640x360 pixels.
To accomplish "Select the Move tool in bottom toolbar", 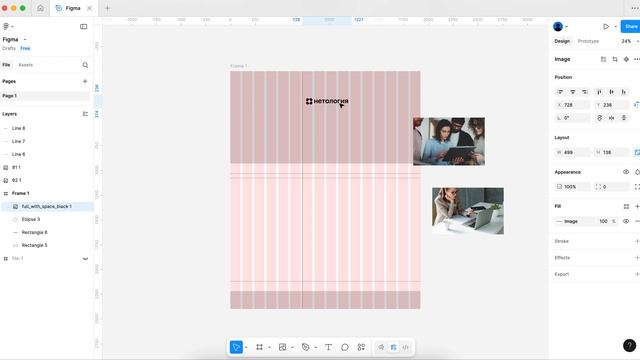I will click(236, 347).
